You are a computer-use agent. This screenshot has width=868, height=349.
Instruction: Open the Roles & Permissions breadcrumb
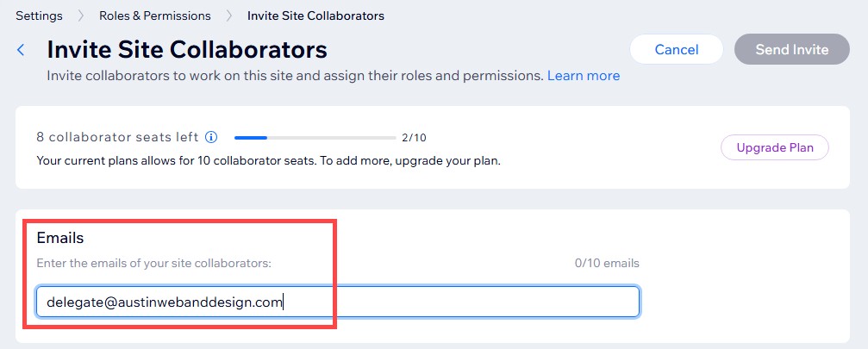pos(155,16)
